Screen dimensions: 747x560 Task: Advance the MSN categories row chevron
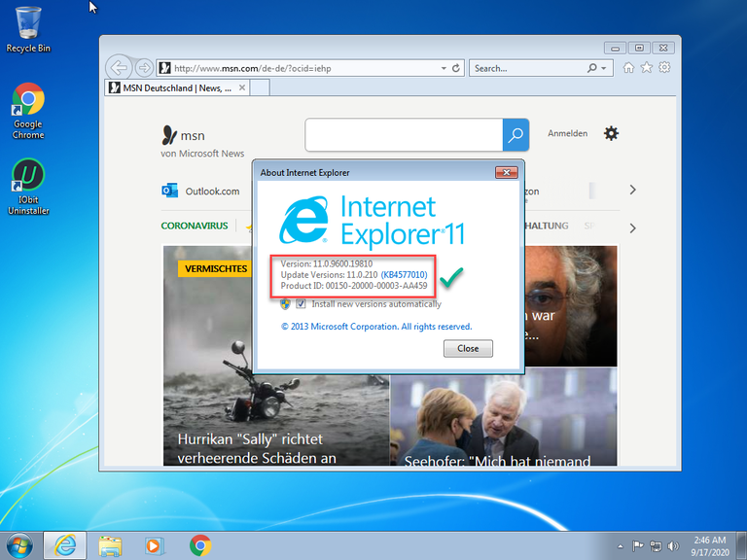click(x=632, y=228)
